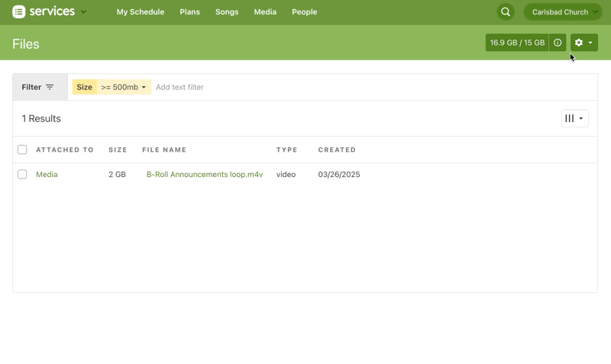Check the B-Roll Announcements file checkbox
Image resolution: width=611 pixels, height=364 pixels.
(22, 175)
